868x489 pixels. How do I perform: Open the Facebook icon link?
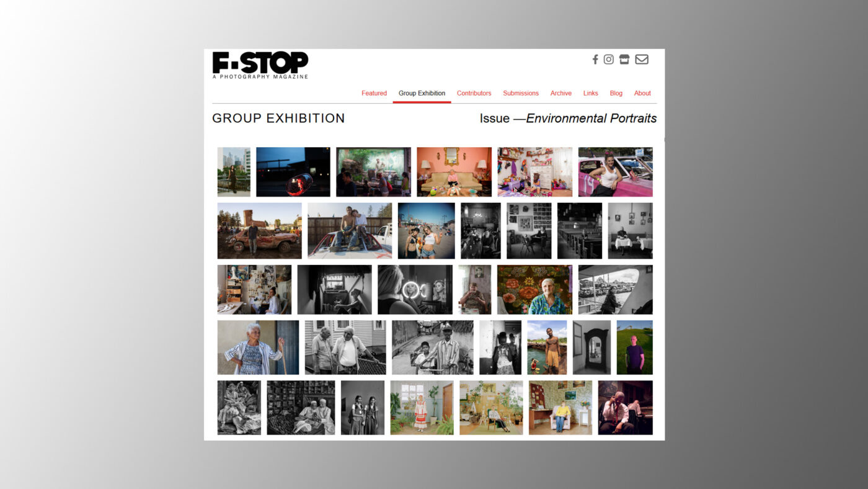pos(595,60)
